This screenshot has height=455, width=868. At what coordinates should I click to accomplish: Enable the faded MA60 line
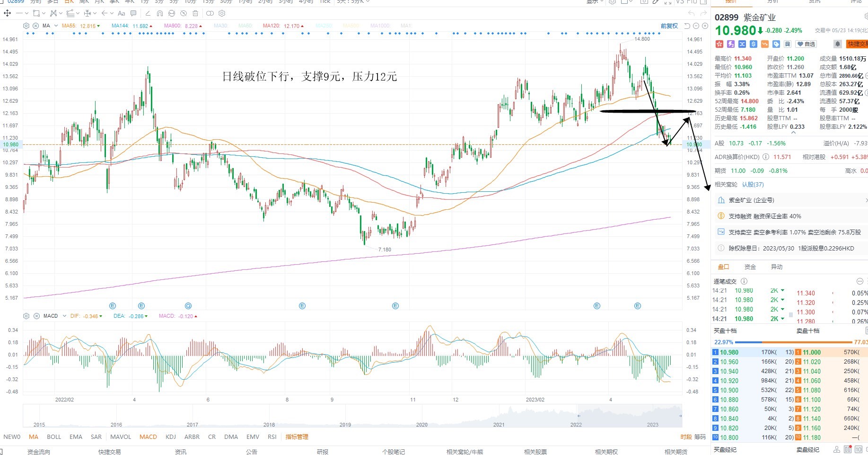tap(245, 26)
